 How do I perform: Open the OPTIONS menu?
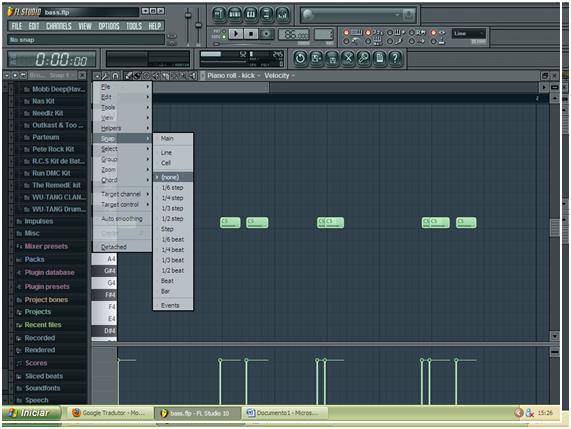109,26
